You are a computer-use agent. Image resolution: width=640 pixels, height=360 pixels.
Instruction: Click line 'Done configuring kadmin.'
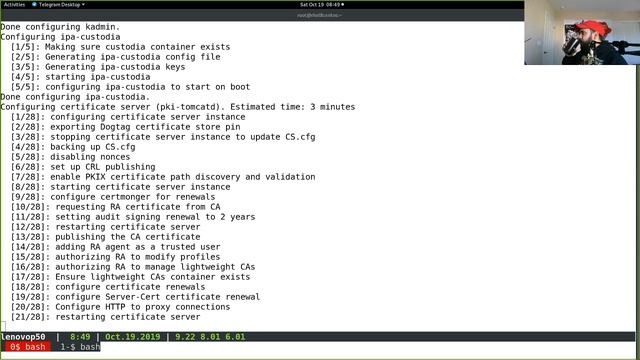click(60, 27)
